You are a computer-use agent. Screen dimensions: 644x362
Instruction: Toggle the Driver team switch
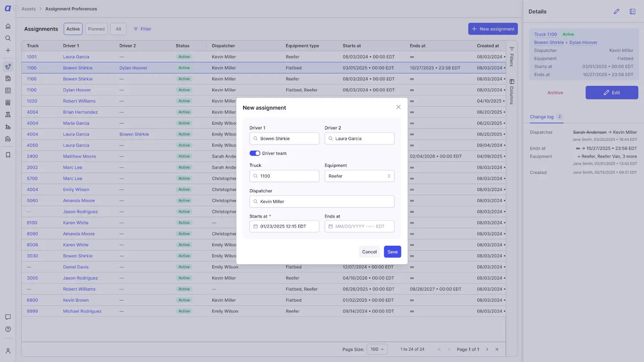click(255, 153)
